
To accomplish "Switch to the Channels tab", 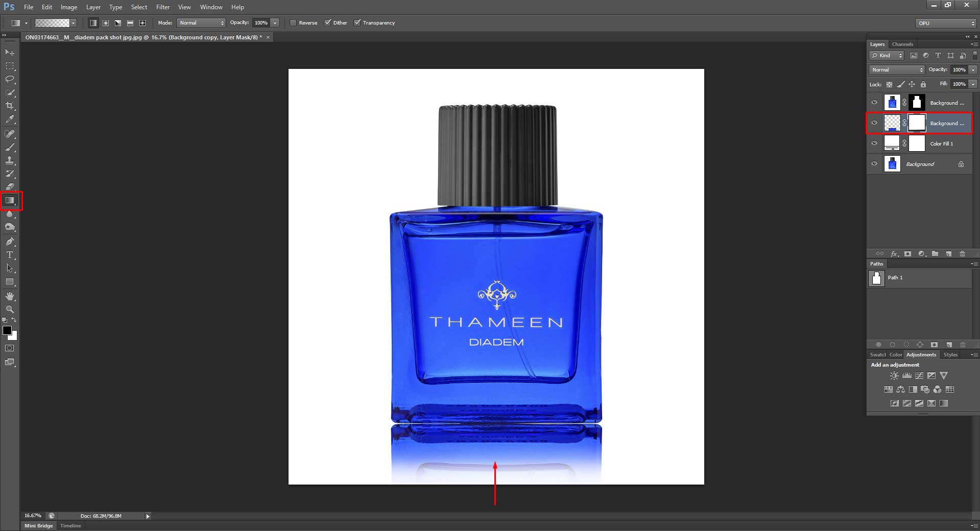I will 902,44.
